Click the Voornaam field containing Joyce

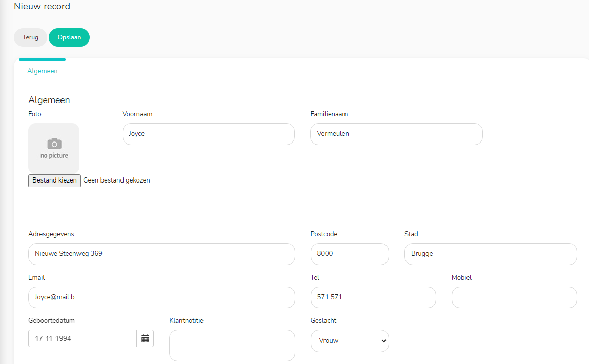(209, 134)
